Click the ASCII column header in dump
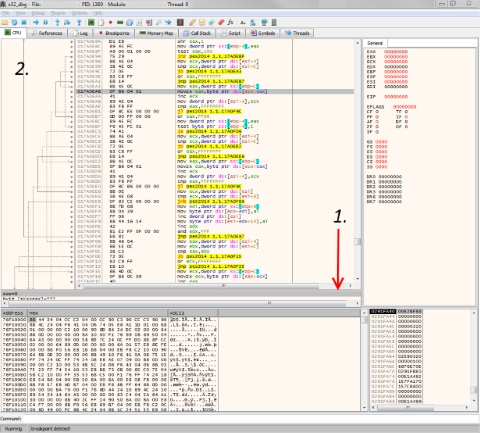Viewport: 480px width, 433px height. coord(193,313)
